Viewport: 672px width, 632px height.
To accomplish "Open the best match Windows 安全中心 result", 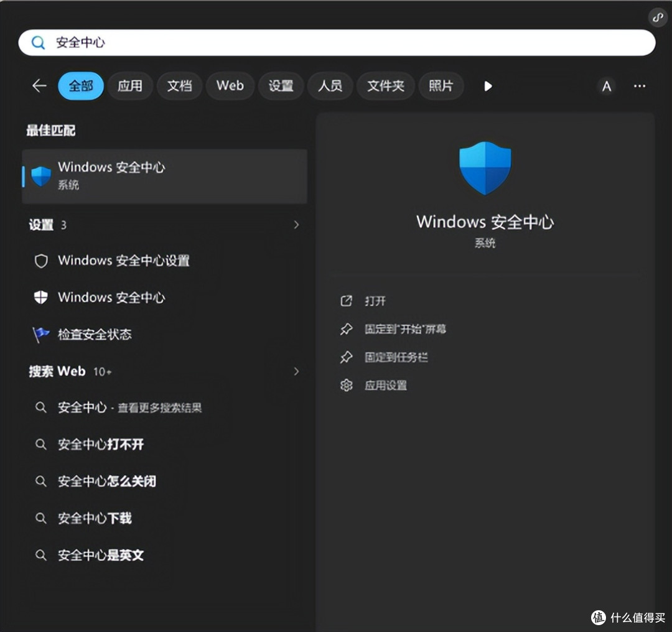I will [164, 176].
